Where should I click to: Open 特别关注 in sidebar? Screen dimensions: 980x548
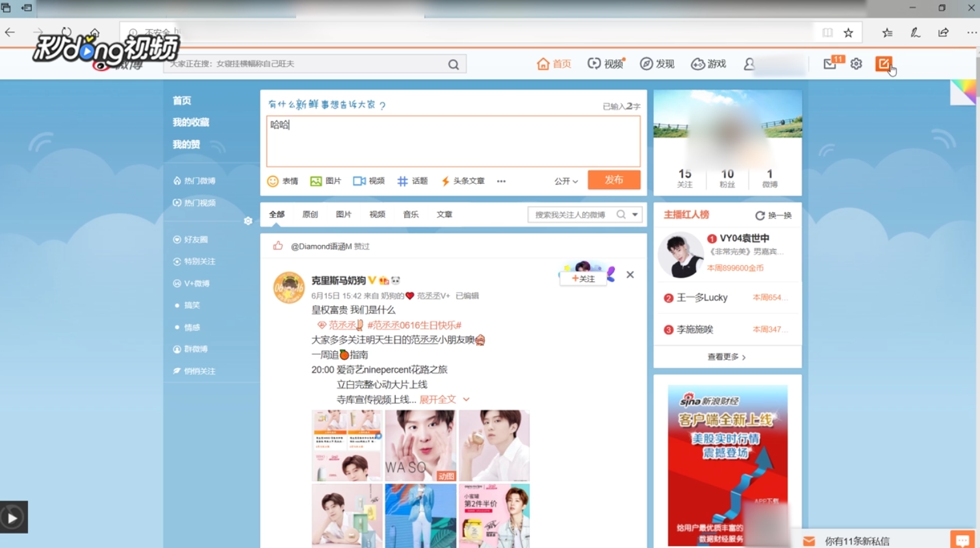pos(194,261)
